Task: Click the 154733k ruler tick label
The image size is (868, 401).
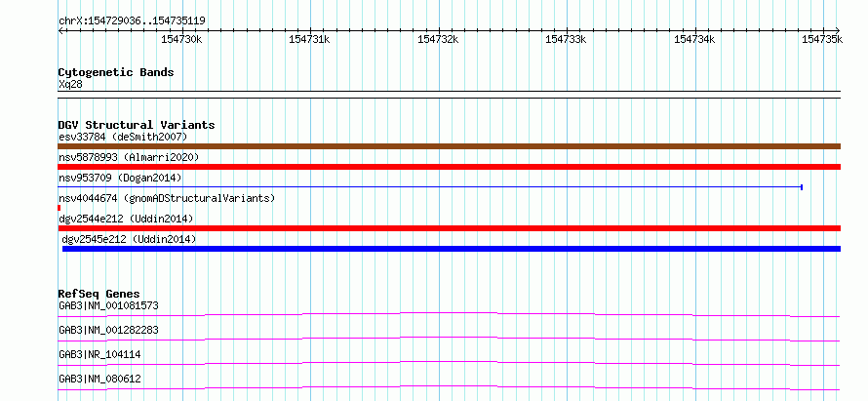Action: (x=567, y=39)
